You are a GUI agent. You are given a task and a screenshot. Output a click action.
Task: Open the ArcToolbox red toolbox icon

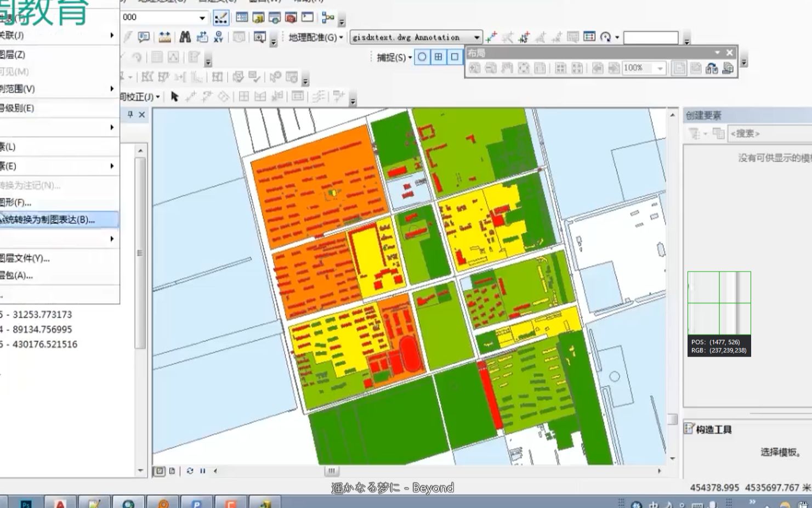coord(291,18)
